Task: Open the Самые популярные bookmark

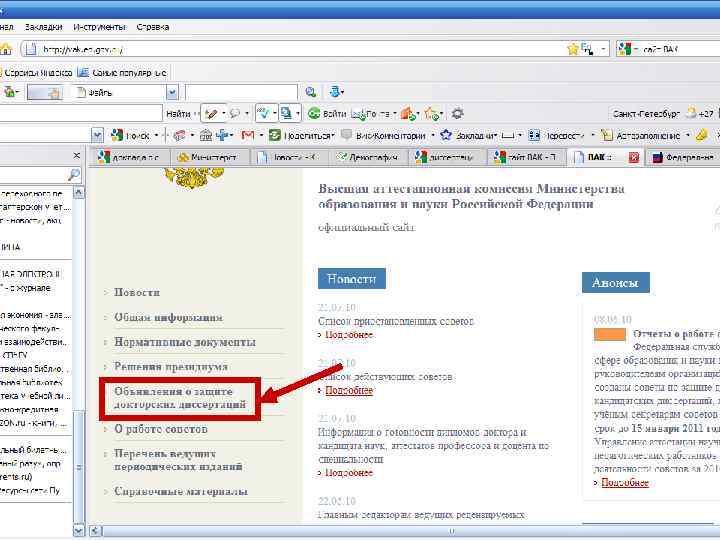Action: pyautogui.click(x=122, y=73)
